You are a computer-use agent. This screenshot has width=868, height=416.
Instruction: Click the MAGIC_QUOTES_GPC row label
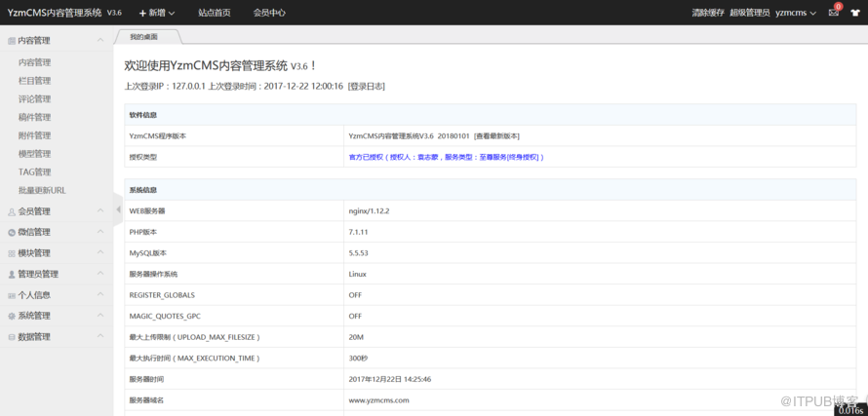pos(165,317)
